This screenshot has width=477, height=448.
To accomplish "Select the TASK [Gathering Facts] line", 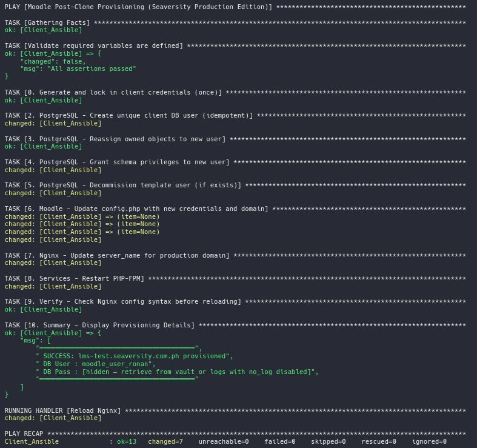I will pyautogui.click(x=235, y=22).
